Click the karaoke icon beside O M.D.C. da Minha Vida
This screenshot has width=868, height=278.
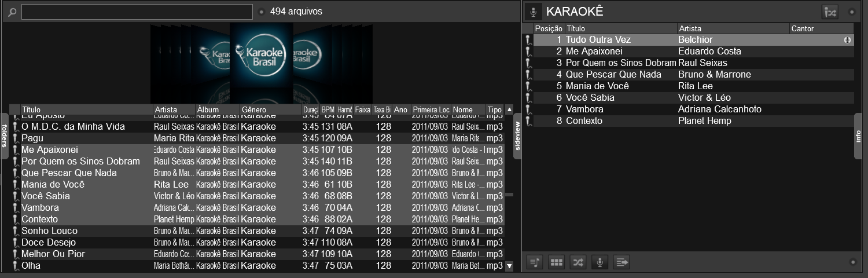pos(16,127)
